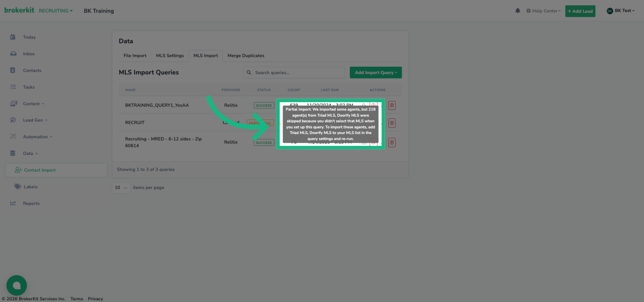Image resolution: width=644 pixels, height=302 pixels.
Task: Switch to the File Import tab
Action: [135, 56]
